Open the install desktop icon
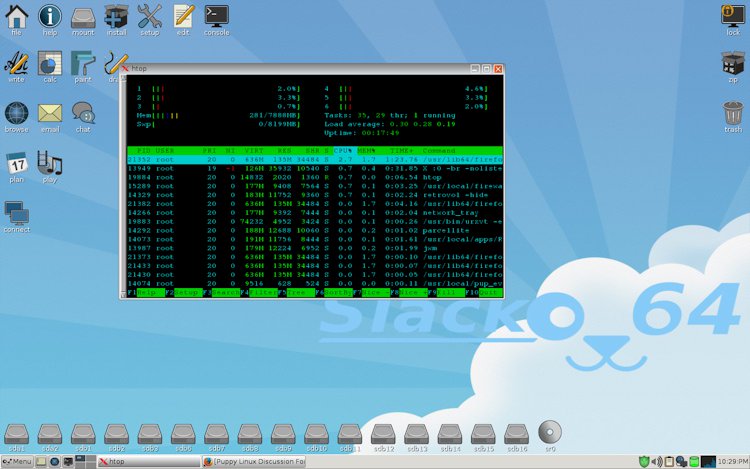This screenshot has width=750, height=469. pyautogui.click(x=116, y=18)
